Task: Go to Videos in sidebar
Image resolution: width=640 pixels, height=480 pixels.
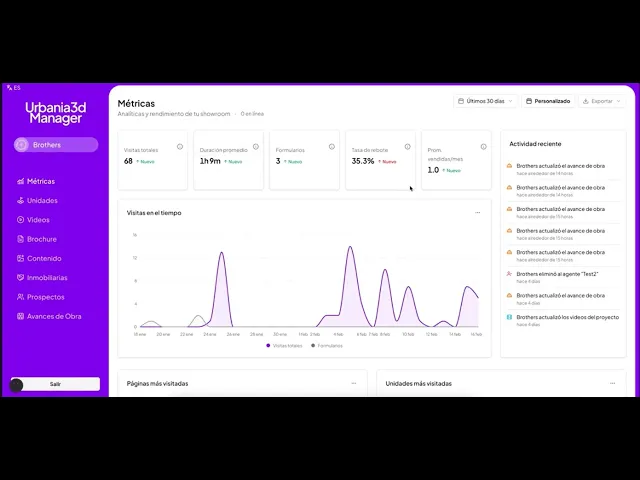Action: pyautogui.click(x=33, y=220)
